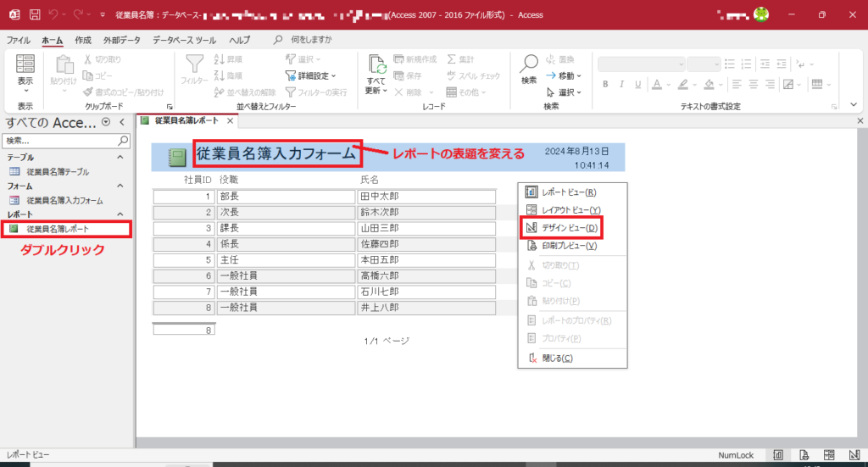Image resolution: width=868 pixels, height=467 pixels.
Task: Click the フィルター funnel icon
Action: [x=194, y=64]
